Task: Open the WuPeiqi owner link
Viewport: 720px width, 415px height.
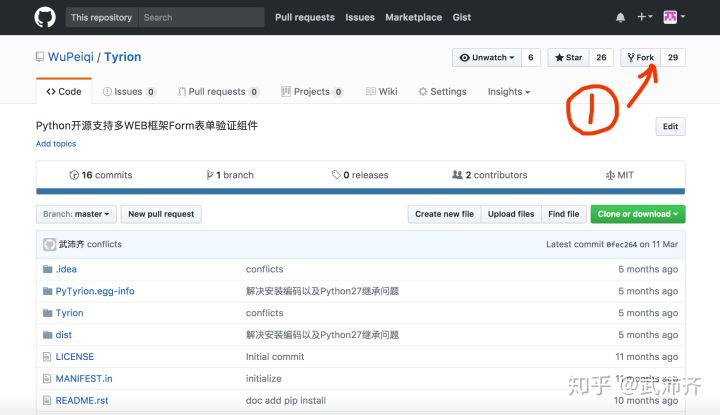Action: point(71,57)
